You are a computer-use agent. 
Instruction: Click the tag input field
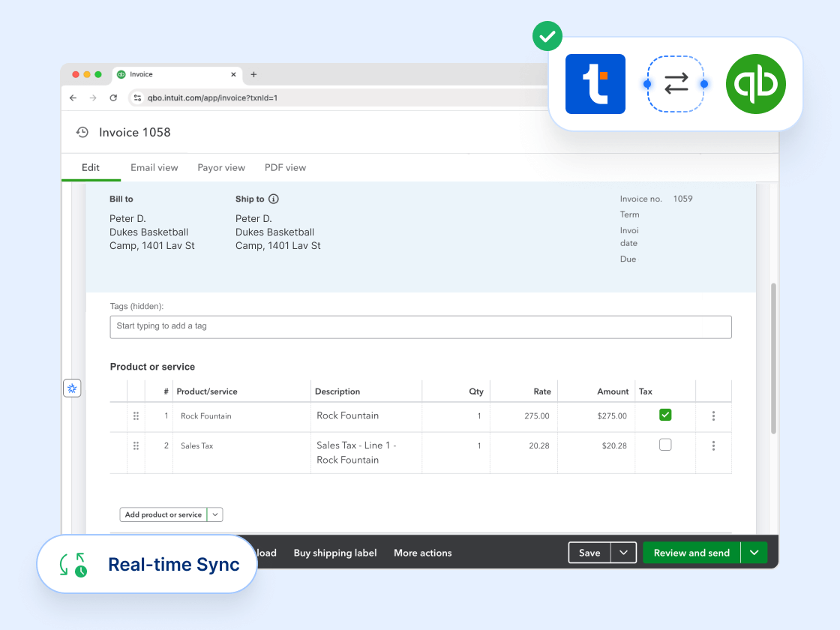[x=421, y=327]
